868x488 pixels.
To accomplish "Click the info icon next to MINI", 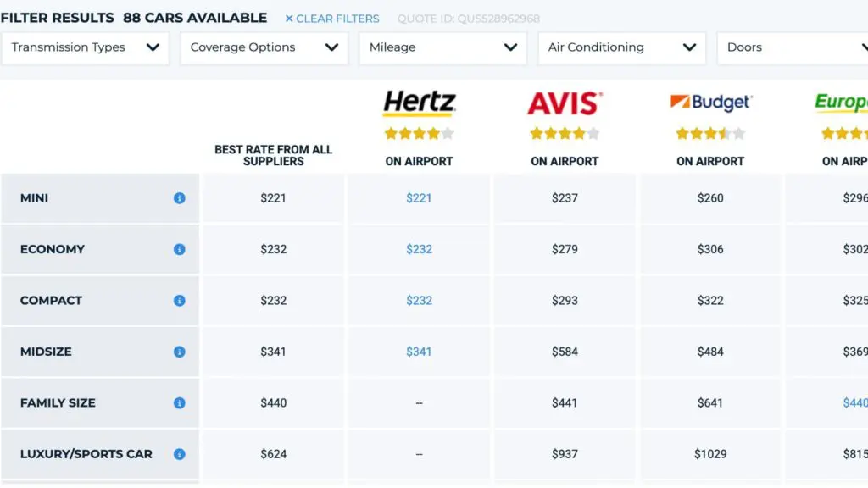I will point(178,198).
